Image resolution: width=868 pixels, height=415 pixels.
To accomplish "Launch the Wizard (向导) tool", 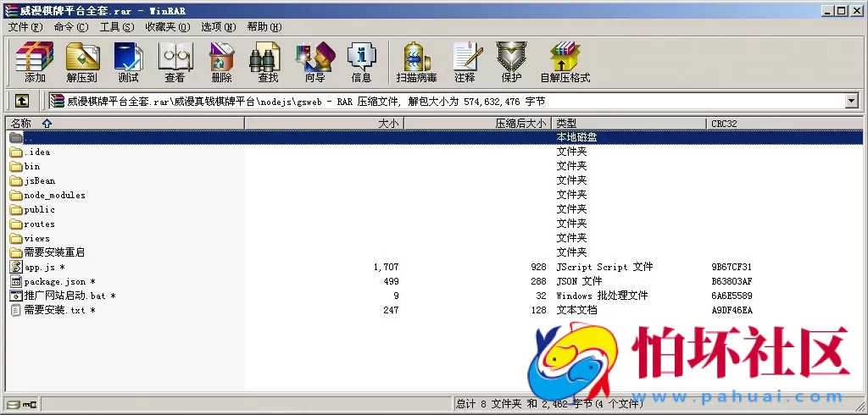I will (x=315, y=62).
